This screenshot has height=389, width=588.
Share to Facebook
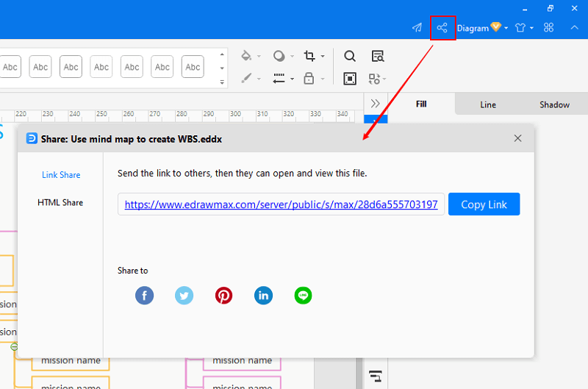pos(144,296)
